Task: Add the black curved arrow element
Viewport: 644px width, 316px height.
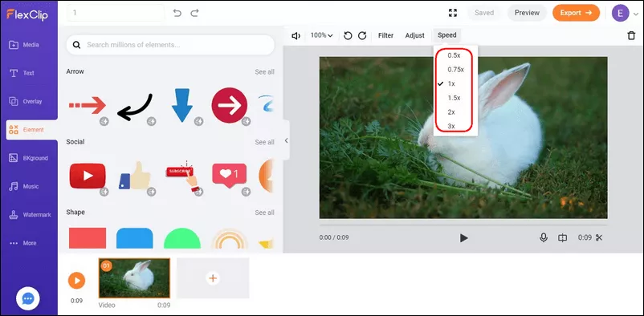Action: point(135,107)
